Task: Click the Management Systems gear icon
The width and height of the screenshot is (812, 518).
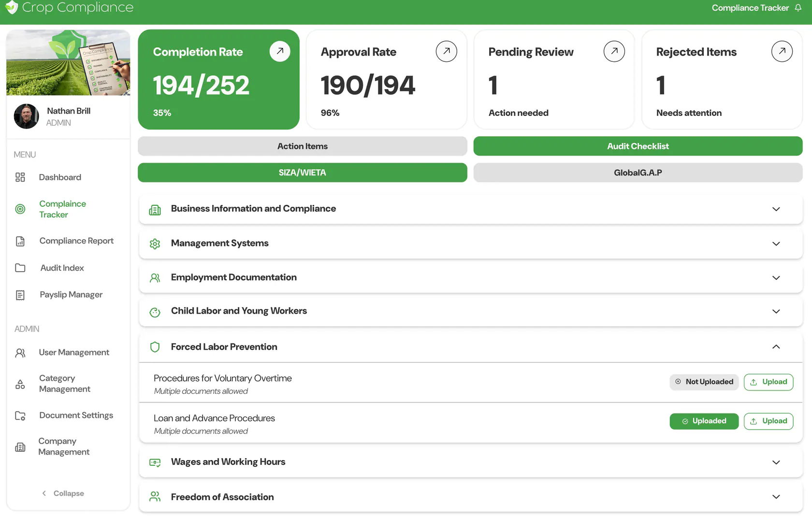Action: pos(155,244)
